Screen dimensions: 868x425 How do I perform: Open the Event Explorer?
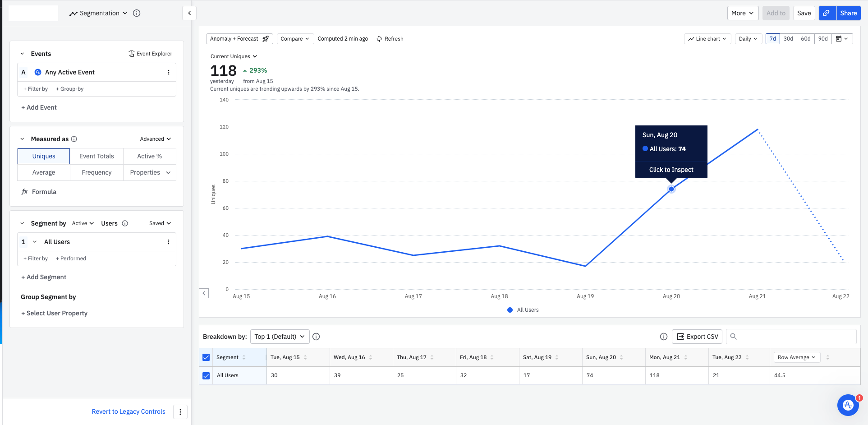click(150, 54)
